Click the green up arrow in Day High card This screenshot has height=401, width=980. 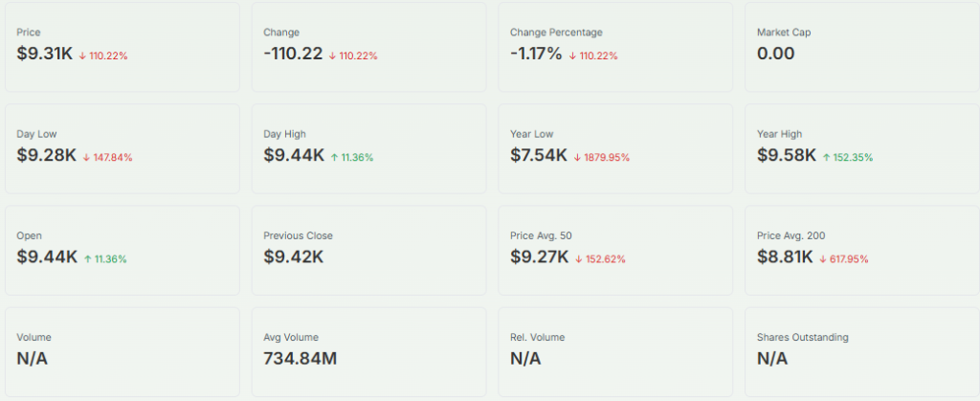point(334,157)
